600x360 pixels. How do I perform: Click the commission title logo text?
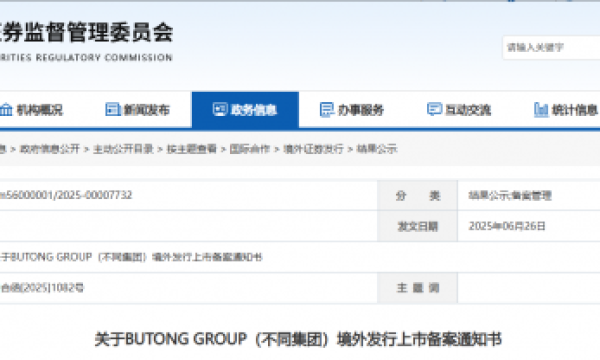click(x=86, y=32)
